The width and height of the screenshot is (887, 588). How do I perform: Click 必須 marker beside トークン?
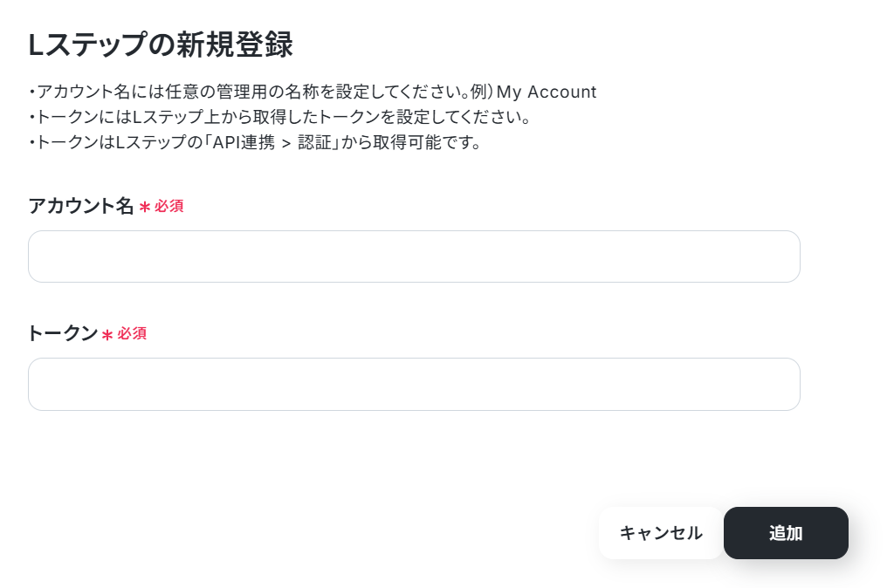coord(133,333)
